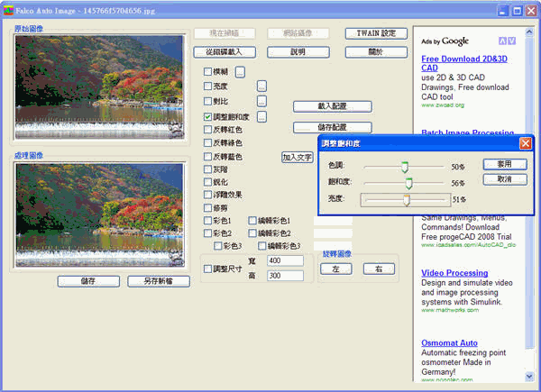The height and width of the screenshot is (392, 541).
Task: Open the 對比 options ellipsis button
Action: pyautogui.click(x=261, y=102)
